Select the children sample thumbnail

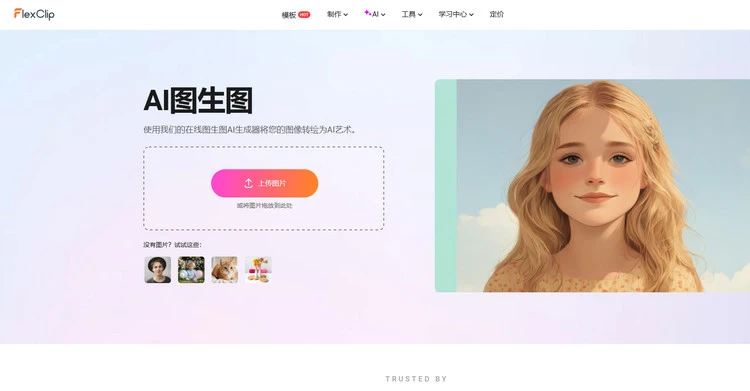[x=191, y=269]
